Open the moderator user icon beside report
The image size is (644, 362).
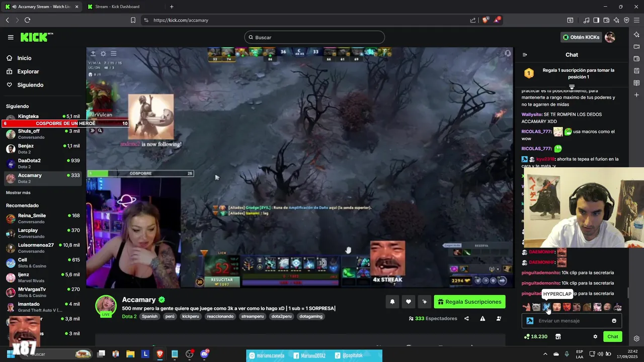point(499,318)
